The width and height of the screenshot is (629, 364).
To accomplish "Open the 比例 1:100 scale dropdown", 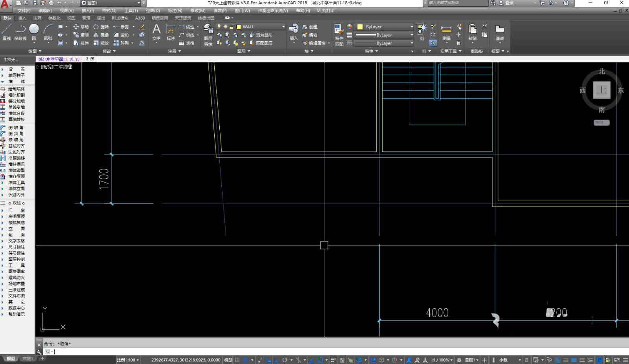I will coord(128,360).
